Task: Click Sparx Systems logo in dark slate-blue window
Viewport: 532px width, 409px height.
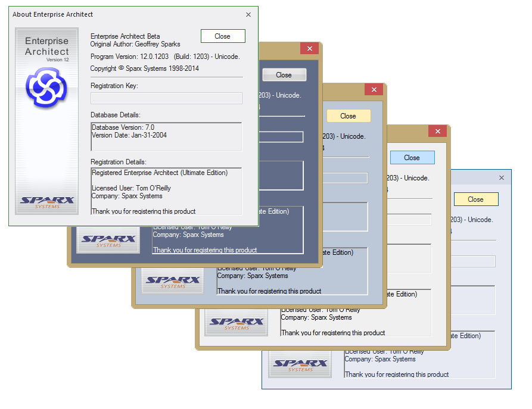Action: click(x=108, y=241)
